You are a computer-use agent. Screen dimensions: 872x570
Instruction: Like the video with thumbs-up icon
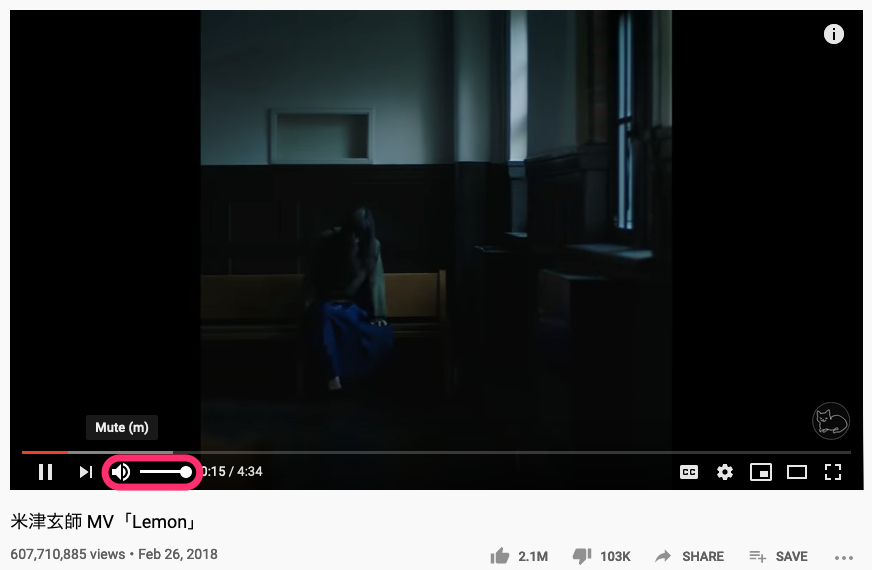coord(499,556)
